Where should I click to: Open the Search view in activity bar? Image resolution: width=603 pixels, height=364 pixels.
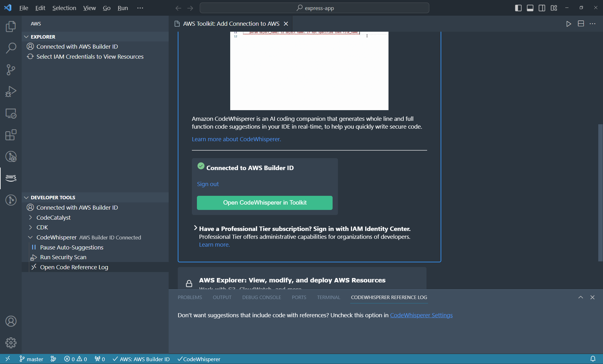[11, 48]
